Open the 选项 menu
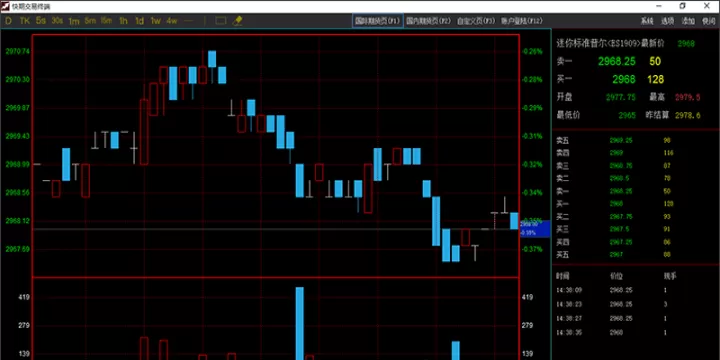Viewport: 720px width, 360px height. pos(667,21)
